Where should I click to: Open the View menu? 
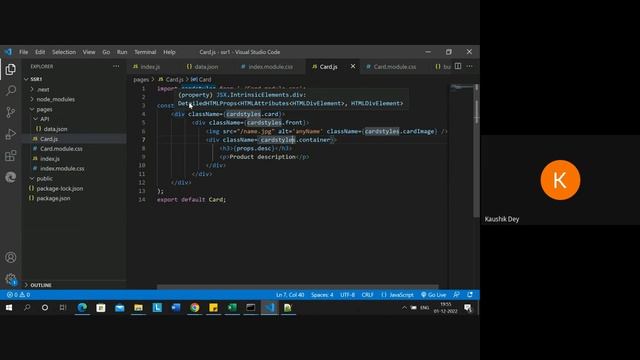coord(89,52)
